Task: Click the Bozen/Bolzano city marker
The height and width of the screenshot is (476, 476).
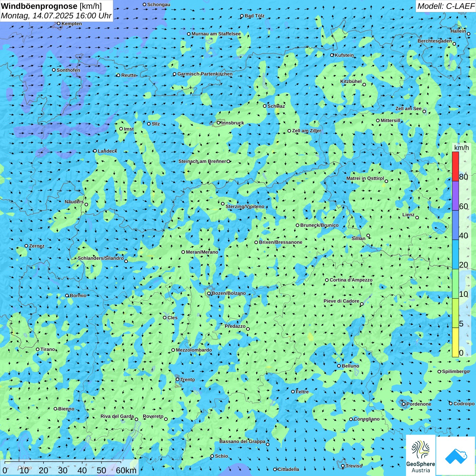Action: 209,293
